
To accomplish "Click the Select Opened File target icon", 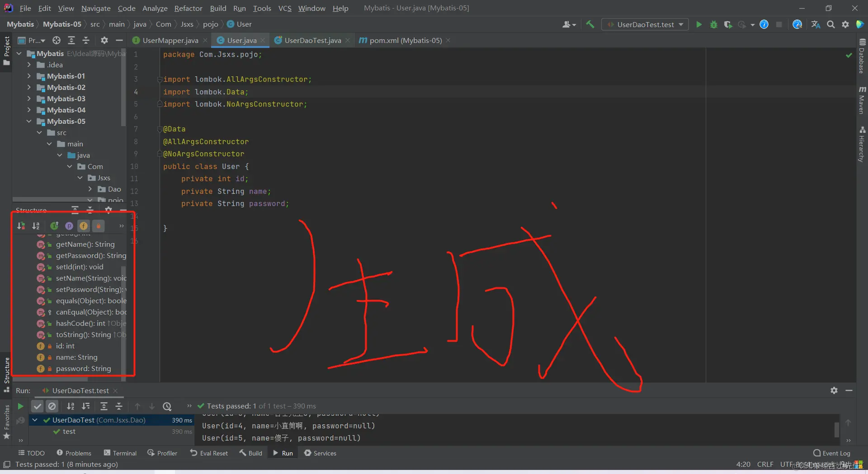I will [57, 40].
